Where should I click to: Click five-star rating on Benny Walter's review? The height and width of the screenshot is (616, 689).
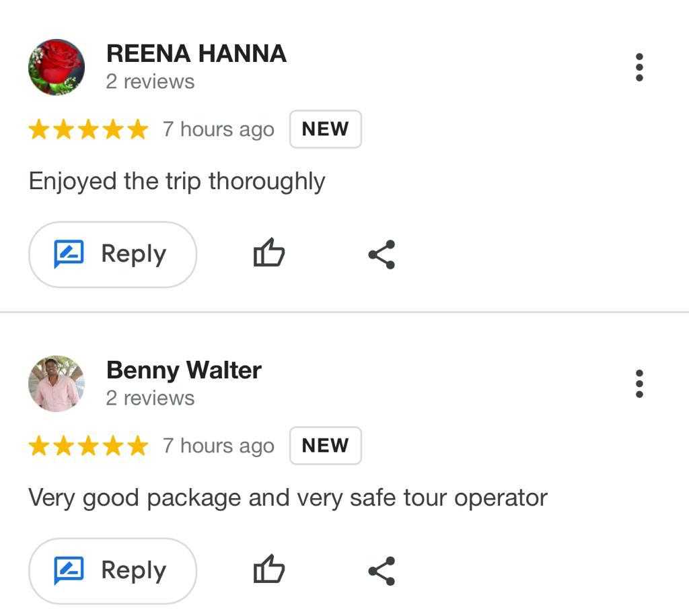[x=88, y=446]
